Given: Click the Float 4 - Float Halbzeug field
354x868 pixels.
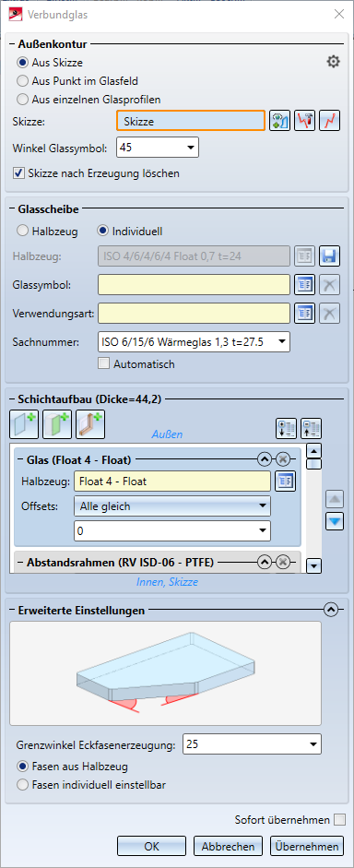Looking at the screenshot, I should click(x=172, y=482).
